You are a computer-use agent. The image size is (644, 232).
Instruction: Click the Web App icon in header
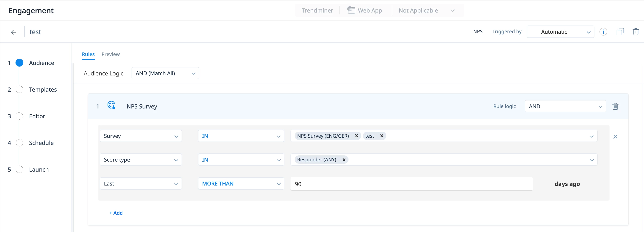click(x=351, y=10)
